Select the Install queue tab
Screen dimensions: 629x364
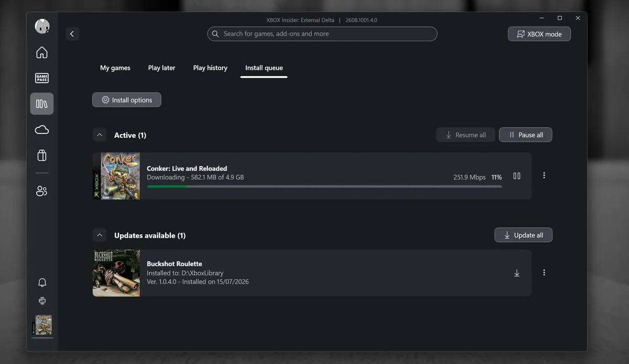(264, 68)
